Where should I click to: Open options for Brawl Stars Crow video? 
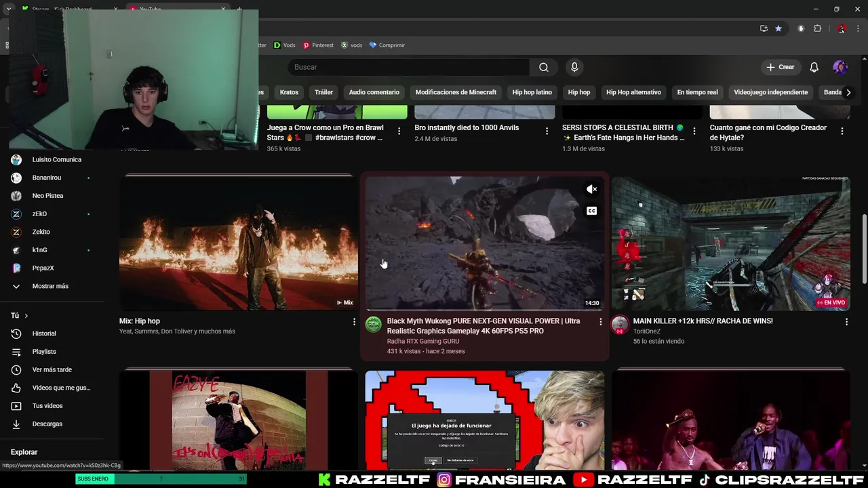pyautogui.click(x=399, y=131)
